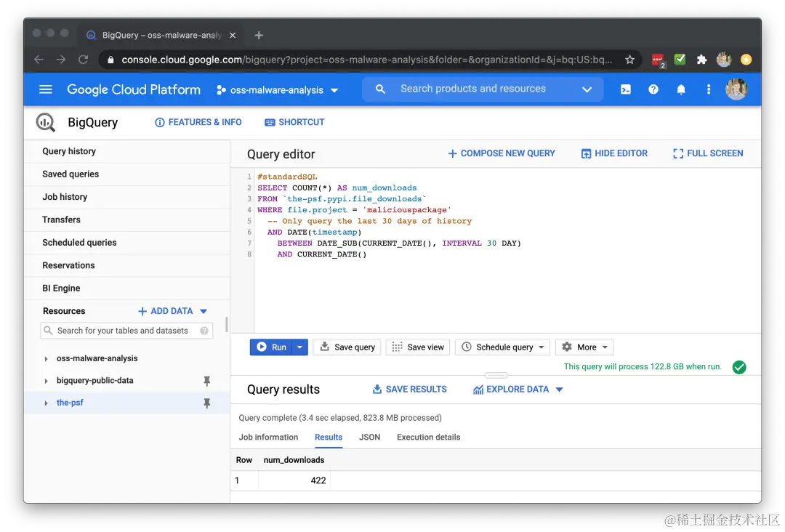The image size is (785, 532).
Task: Open the Schedule query dropdown
Action: pyautogui.click(x=503, y=347)
